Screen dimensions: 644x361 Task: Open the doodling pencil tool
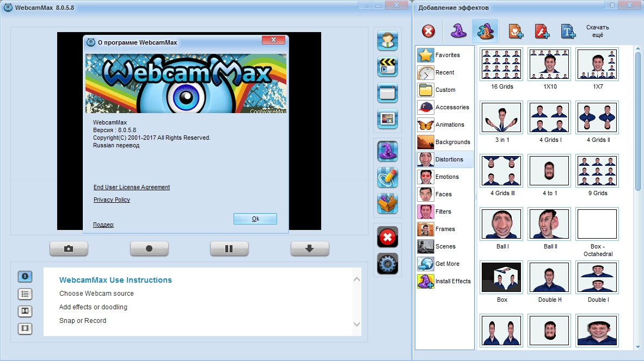click(x=387, y=177)
